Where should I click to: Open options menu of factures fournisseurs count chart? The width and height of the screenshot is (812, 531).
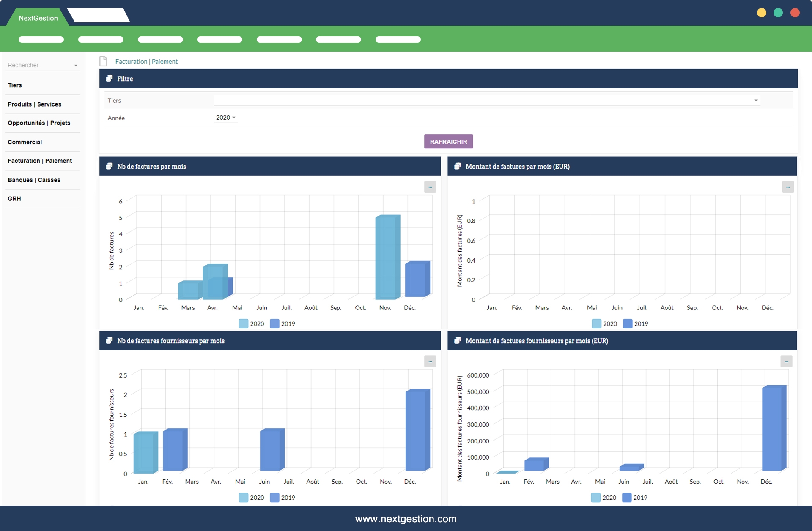(x=430, y=361)
